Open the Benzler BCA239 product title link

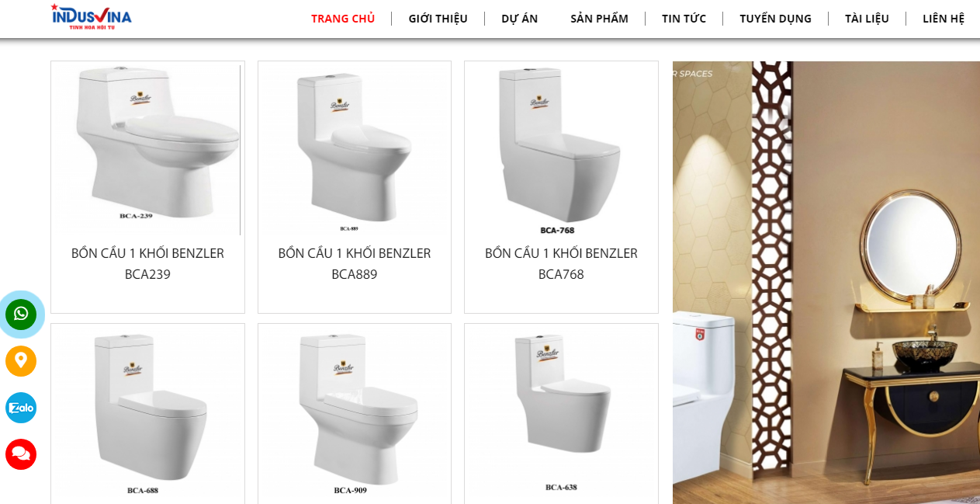point(147,264)
